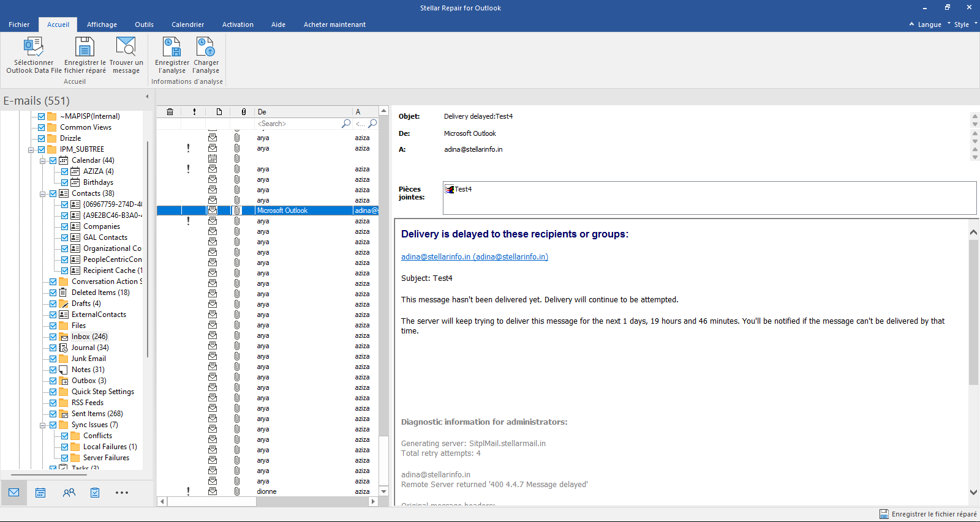
Task: Collapse the ribbon with top-right arrow
Action: point(911,24)
